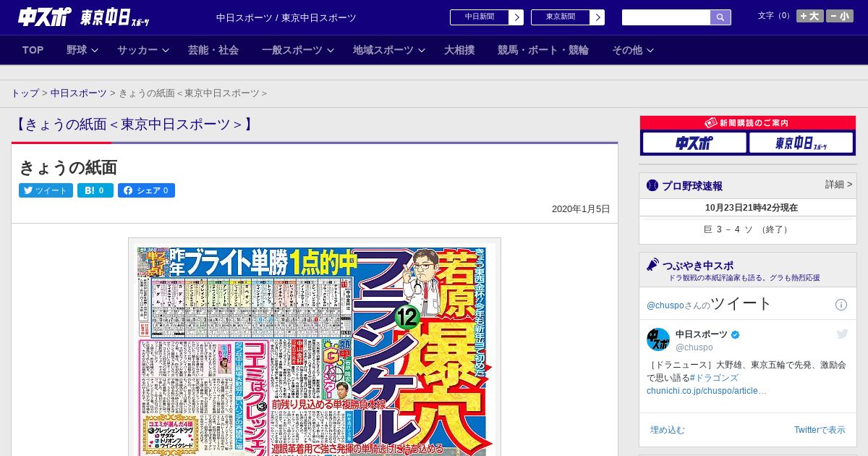Screen dimensions: 868x456
Task: Click the 新聞購読のご案内 banner heading
Action: pyautogui.click(x=748, y=123)
